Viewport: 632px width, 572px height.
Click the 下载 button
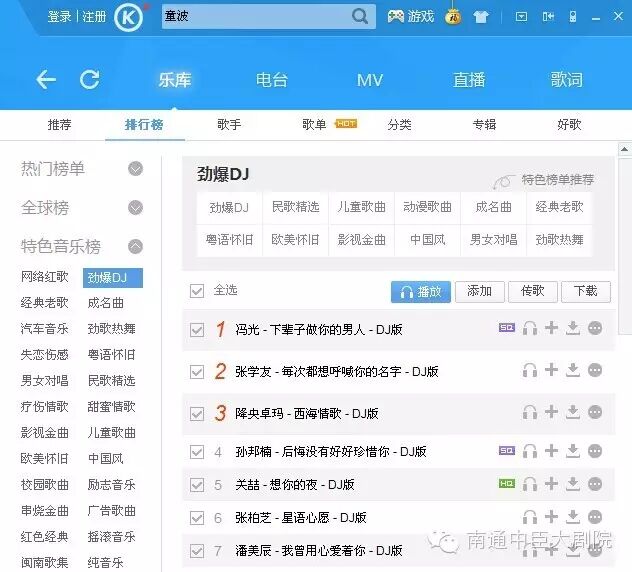pos(586,291)
